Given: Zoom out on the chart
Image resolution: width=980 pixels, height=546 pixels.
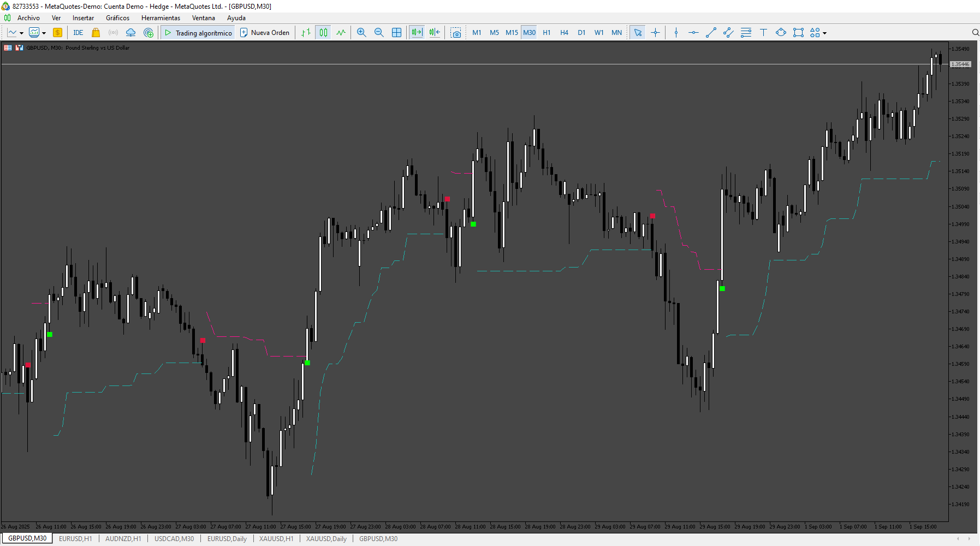Looking at the screenshot, I should coord(379,33).
